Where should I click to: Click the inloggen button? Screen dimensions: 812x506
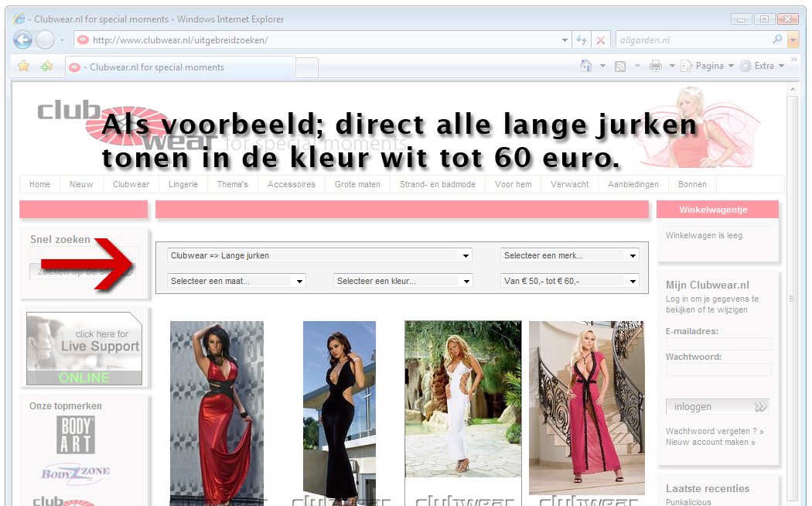tap(717, 406)
